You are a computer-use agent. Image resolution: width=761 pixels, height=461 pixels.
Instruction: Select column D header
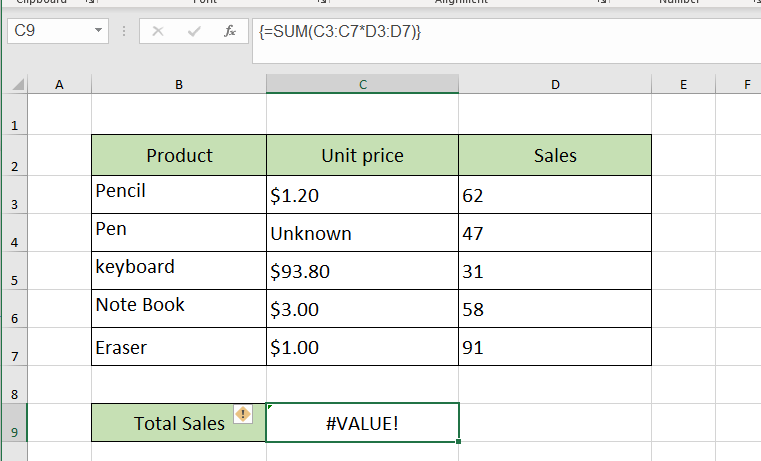(x=555, y=84)
